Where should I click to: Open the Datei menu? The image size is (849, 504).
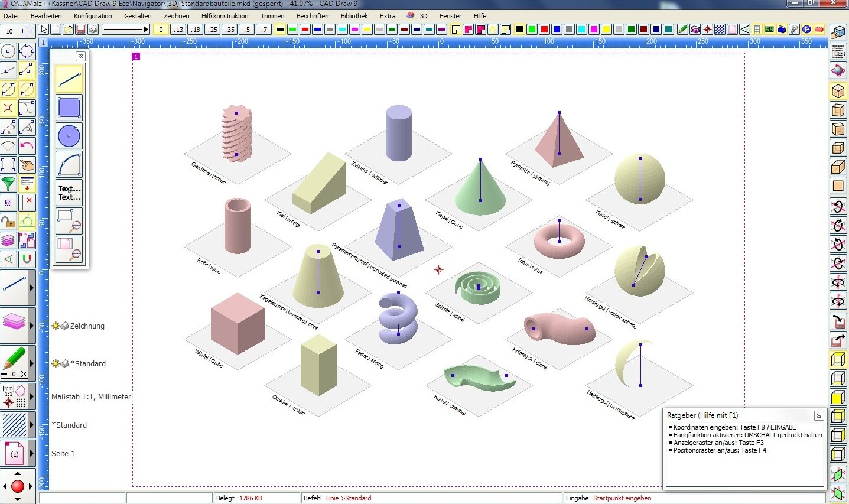pos(11,16)
